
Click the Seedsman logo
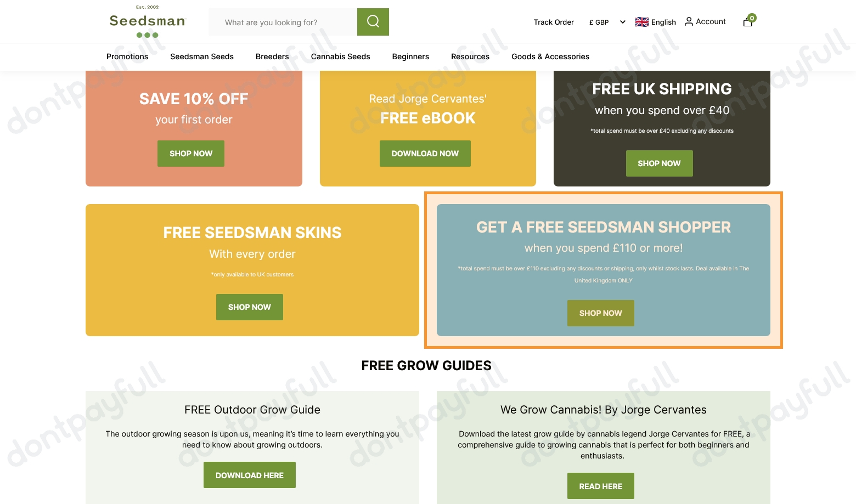tap(147, 22)
